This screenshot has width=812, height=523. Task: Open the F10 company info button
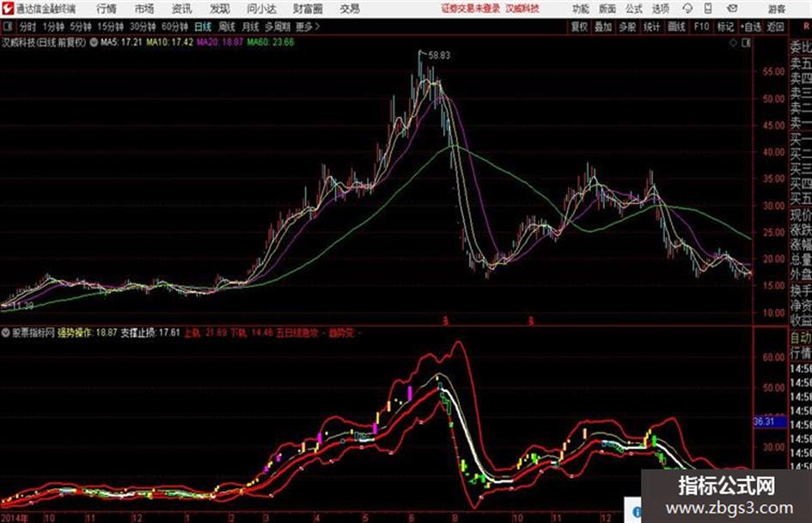[702, 27]
